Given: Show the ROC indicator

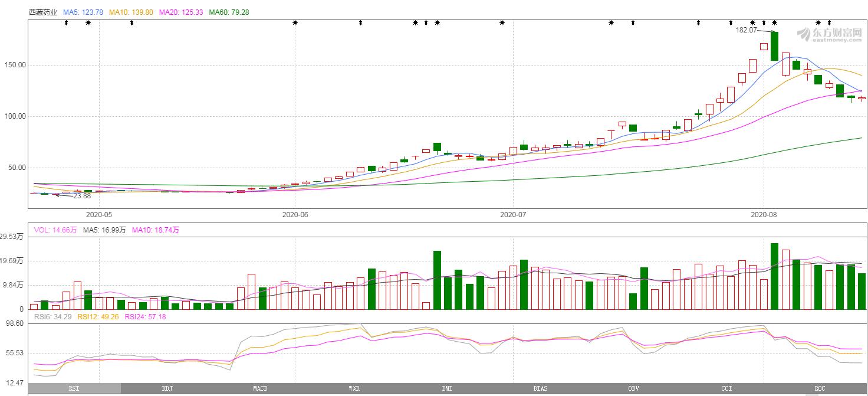Looking at the screenshot, I should tap(820, 388).
